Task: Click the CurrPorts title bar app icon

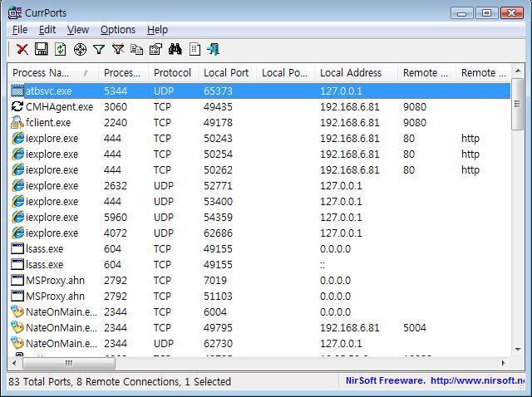Action: tap(15, 13)
